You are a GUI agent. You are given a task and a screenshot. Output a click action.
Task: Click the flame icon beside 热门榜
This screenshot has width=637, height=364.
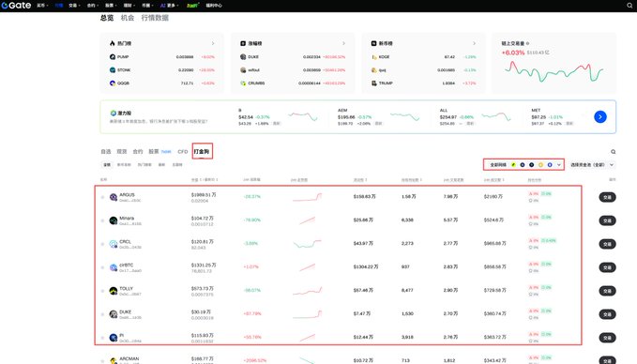click(x=113, y=43)
